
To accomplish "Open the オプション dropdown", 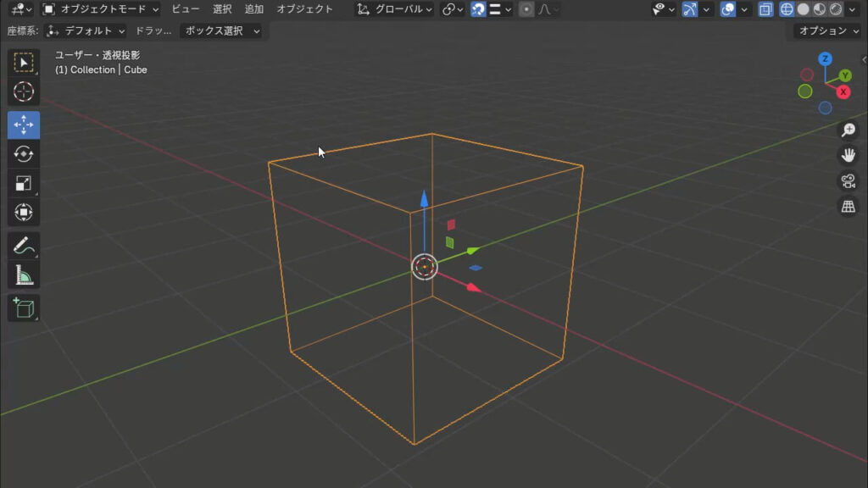I will 827,31.
